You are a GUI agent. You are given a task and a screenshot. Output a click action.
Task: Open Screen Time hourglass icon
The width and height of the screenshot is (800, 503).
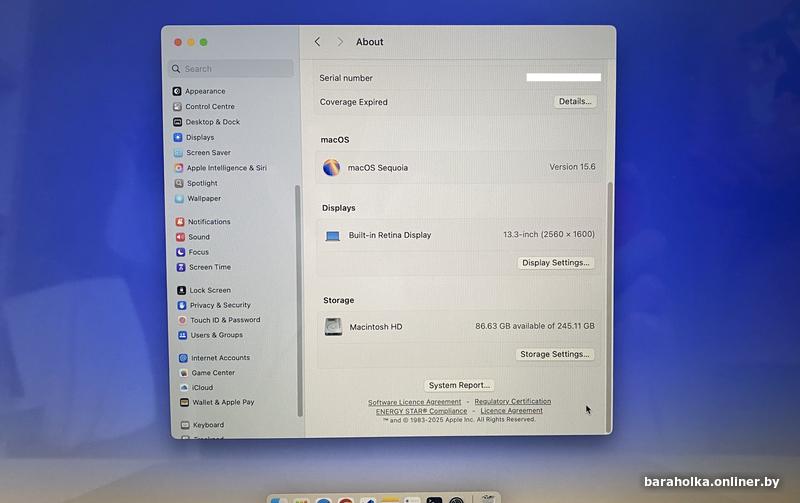tap(181, 267)
